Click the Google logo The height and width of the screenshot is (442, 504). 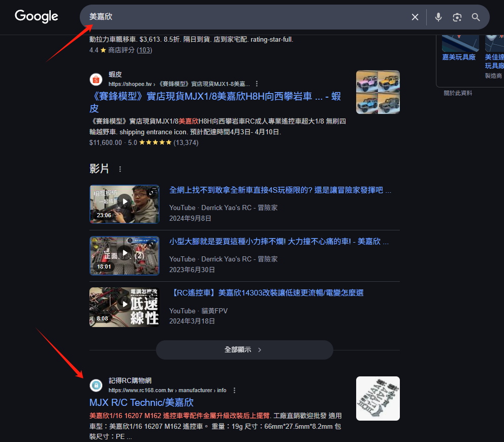point(36,16)
